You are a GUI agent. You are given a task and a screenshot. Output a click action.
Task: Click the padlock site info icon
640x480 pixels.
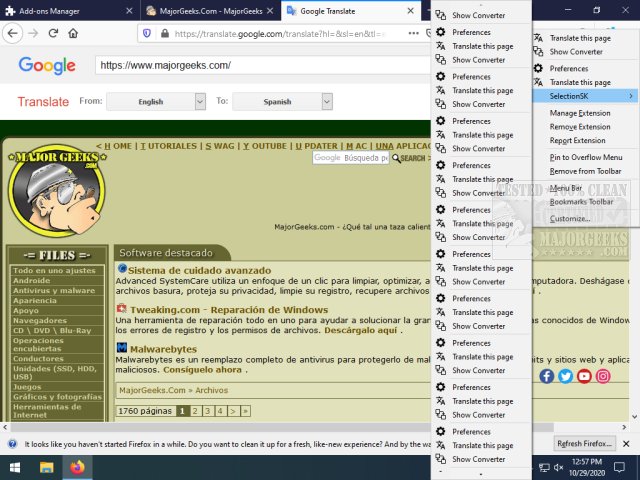[164, 33]
